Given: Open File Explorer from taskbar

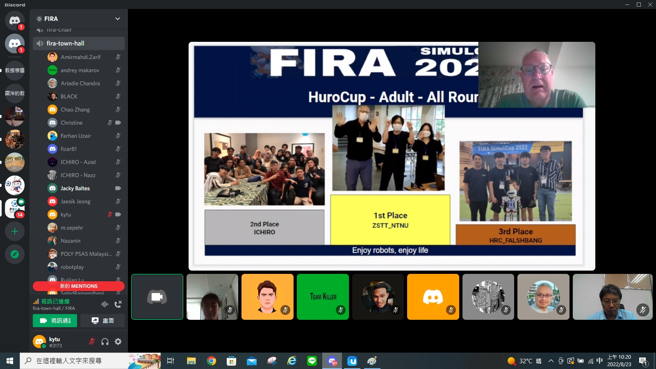Looking at the screenshot, I should point(191,361).
